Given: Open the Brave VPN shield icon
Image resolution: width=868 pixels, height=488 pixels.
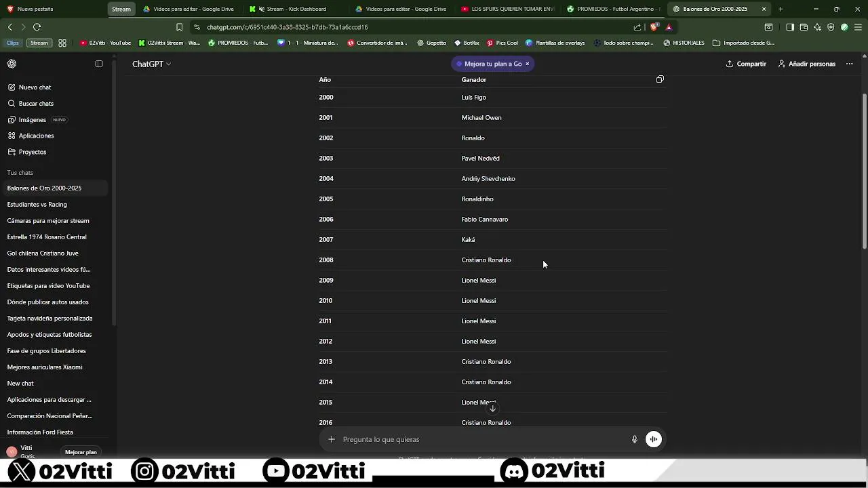Looking at the screenshot, I should coord(831,27).
